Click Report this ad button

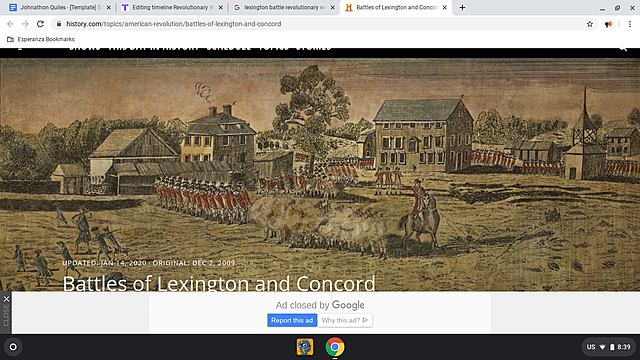[292, 320]
